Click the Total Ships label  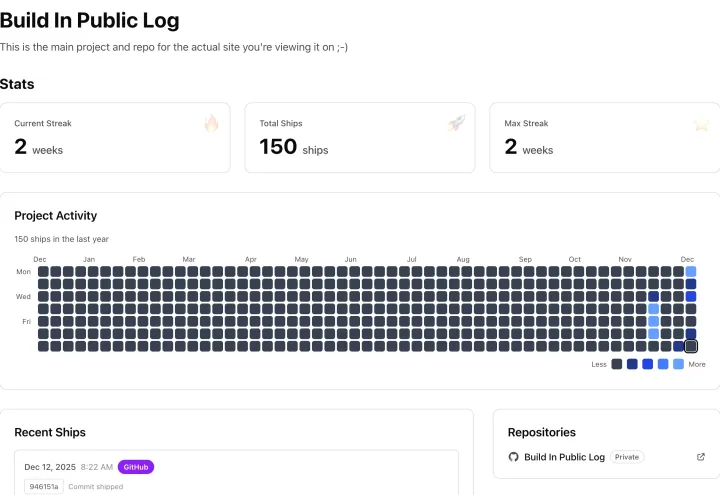281,123
